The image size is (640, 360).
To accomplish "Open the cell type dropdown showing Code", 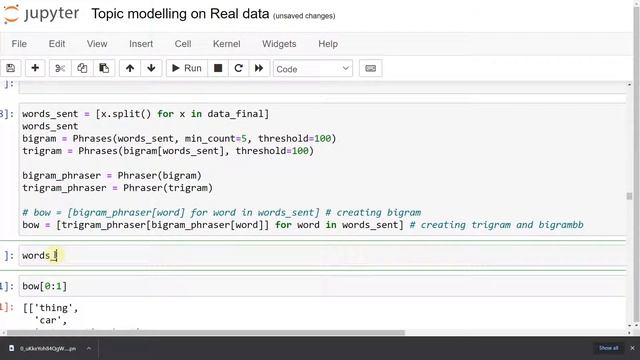I will [313, 69].
